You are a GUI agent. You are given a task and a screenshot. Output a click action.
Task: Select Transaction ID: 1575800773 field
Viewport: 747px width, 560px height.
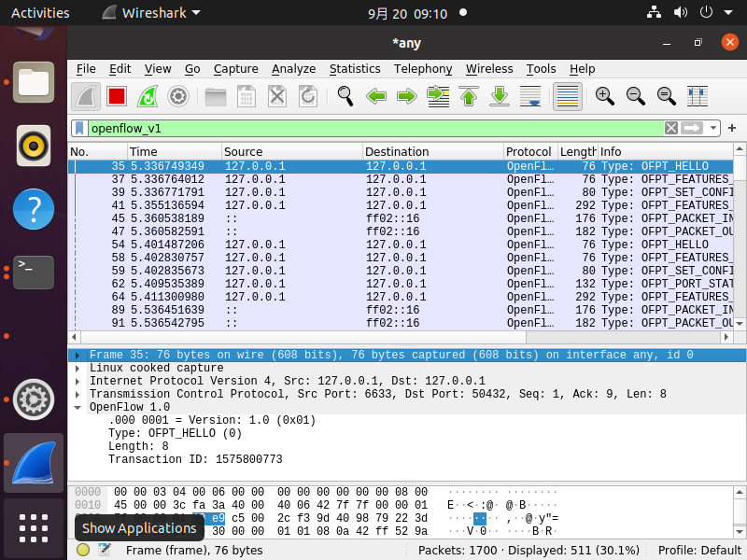click(195, 459)
